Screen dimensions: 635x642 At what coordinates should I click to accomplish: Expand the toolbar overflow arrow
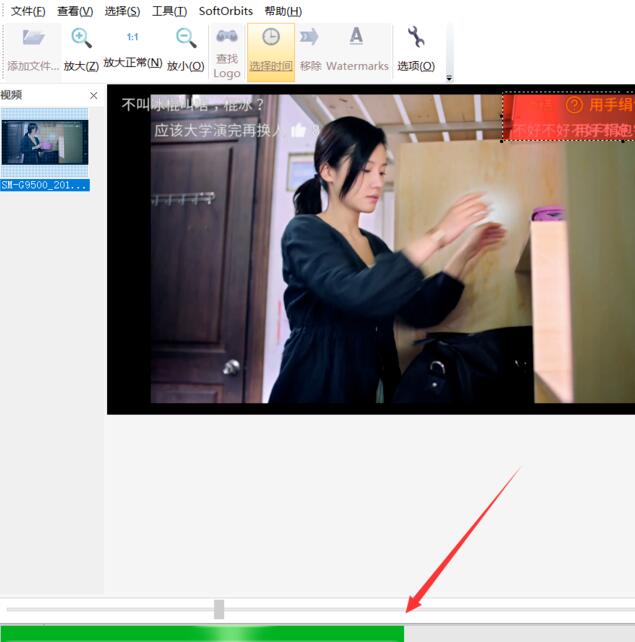pyautogui.click(x=449, y=77)
